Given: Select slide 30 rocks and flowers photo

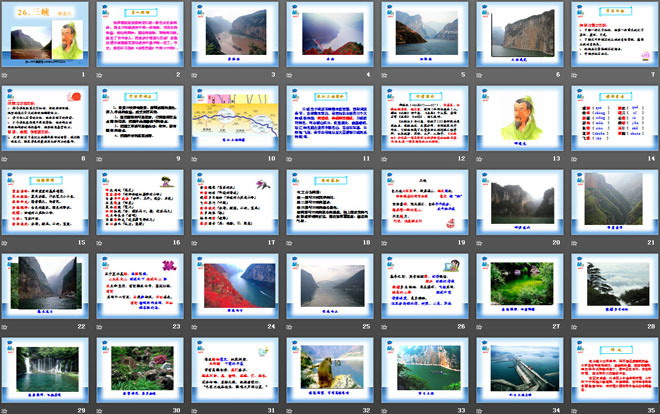Looking at the screenshot, I should (140, 370).
